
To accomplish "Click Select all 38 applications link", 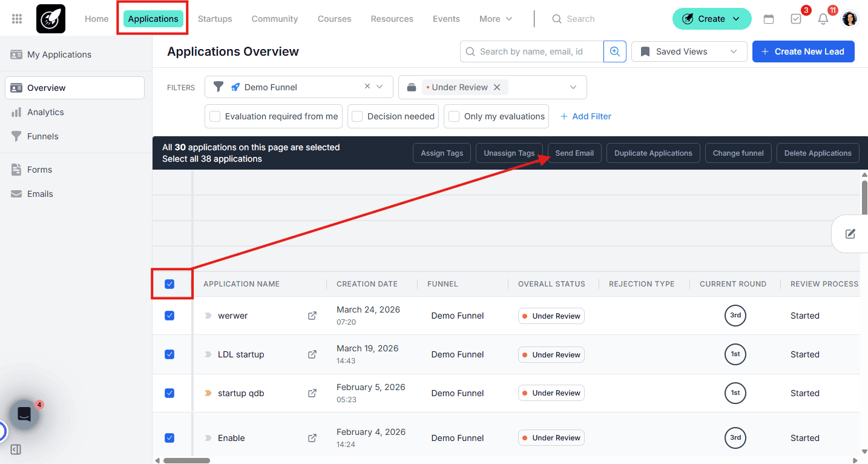I will click(x=212, y=159).
